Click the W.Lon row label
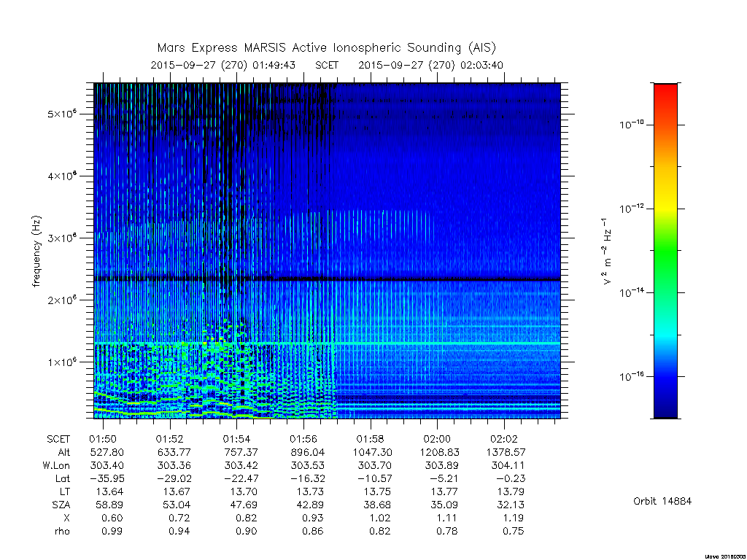Viewport: 747px width, 560px height. [x=55, y=465]
